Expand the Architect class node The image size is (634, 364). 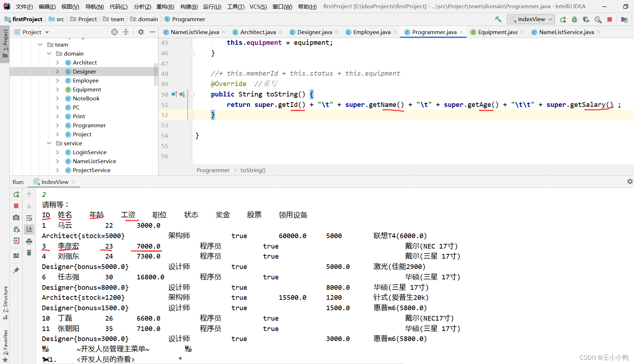pos(58,63)
